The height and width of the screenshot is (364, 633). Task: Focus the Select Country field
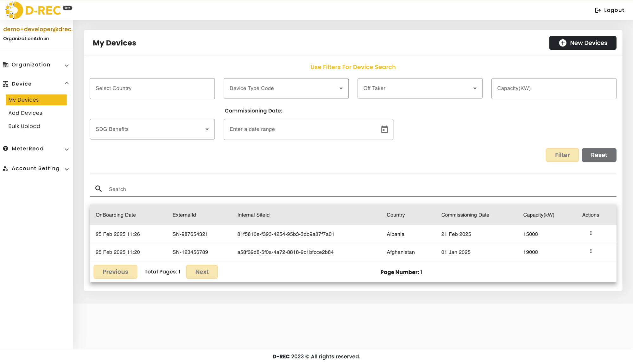pos(152,89)
